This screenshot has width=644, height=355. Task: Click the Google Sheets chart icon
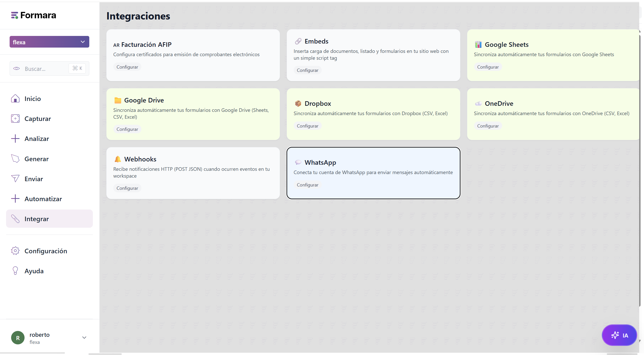coord(478,45)
